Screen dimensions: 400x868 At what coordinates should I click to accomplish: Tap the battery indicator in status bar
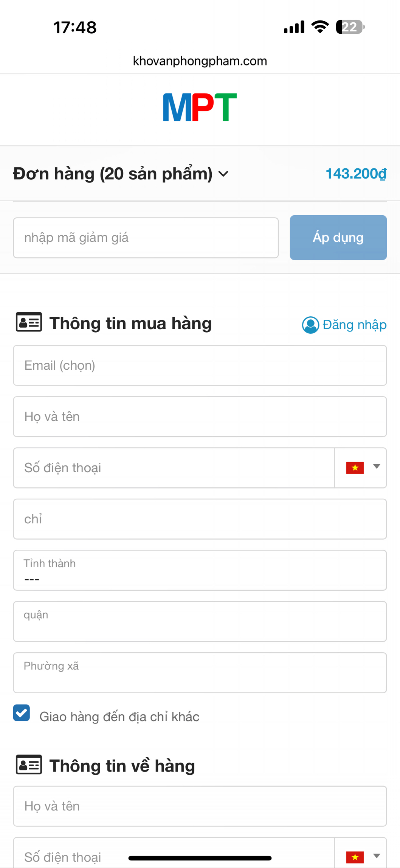point(350,27)
